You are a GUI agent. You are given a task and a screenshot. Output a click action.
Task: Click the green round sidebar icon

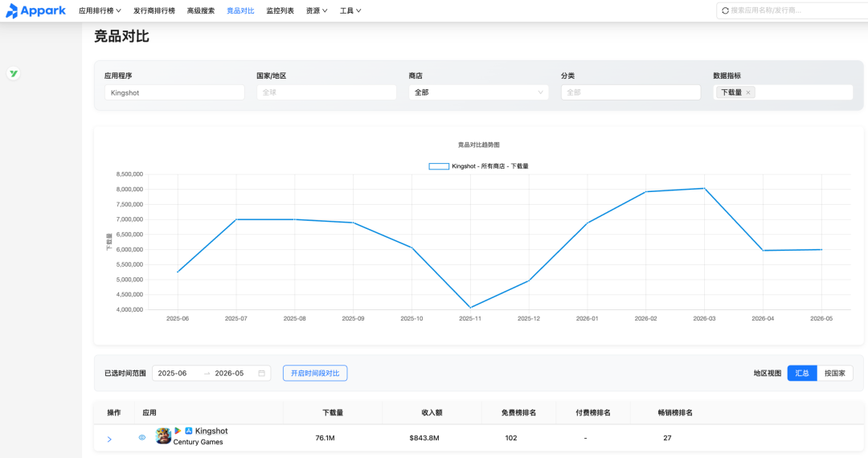pyautogui.click(x=14, y=73)
